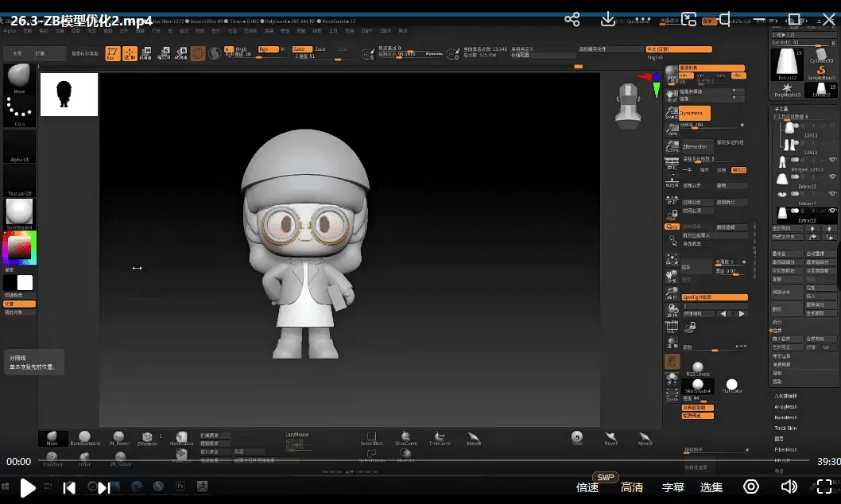Open the 选集 episode list
The image size is (841, 504).
tap(711, 487)
